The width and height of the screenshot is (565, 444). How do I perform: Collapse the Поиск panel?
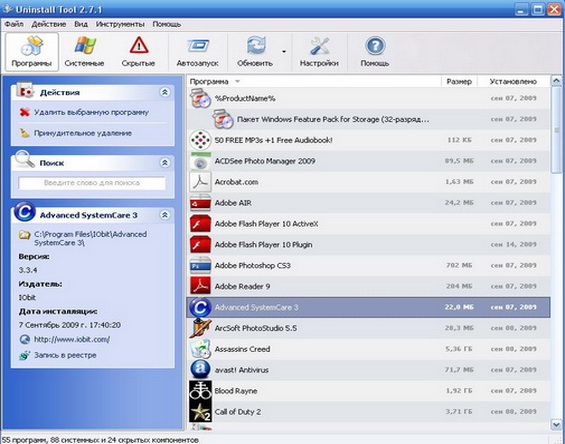[165, 163]
